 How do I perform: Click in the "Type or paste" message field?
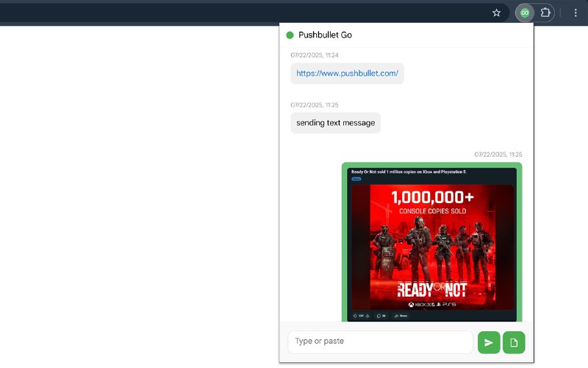click(380, 342)
